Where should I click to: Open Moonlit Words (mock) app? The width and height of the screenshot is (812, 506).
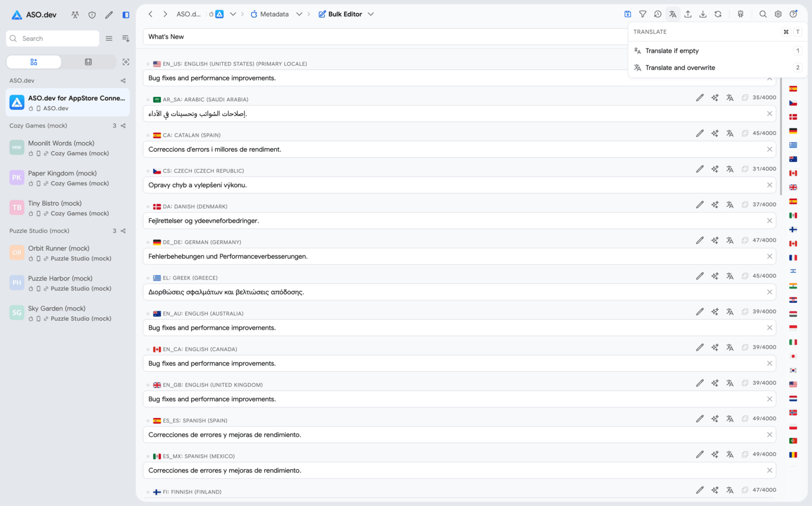(68, 148)
